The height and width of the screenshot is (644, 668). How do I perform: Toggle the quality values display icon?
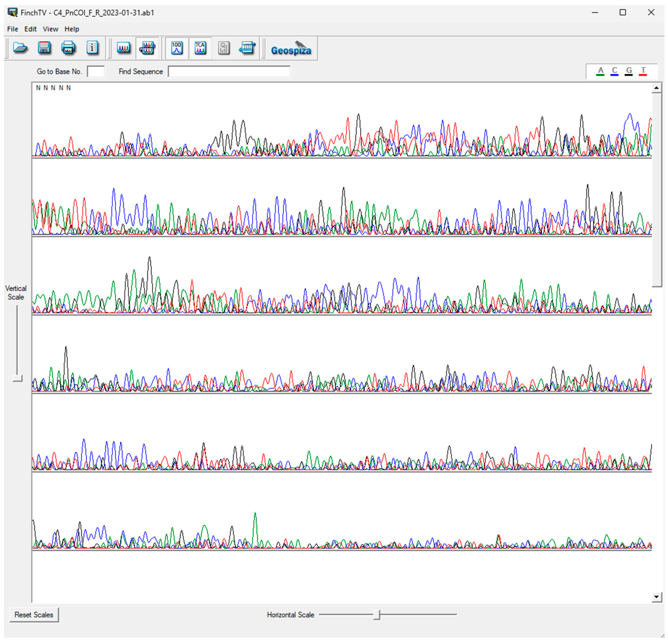tap(224, 48)
